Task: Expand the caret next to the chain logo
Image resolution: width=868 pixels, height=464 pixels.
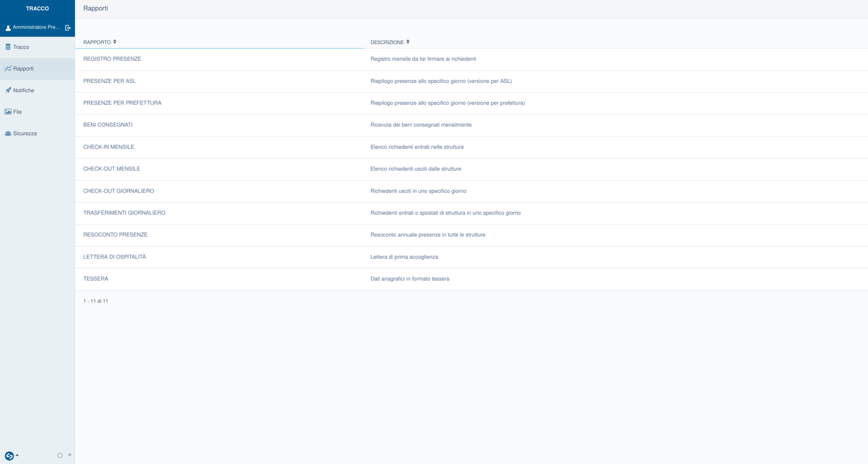Action: tap(17, 455)
